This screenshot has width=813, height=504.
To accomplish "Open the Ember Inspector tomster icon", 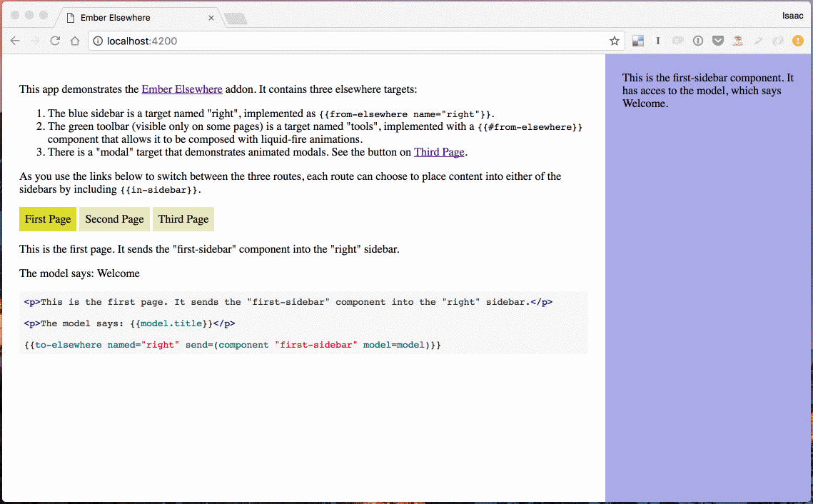I will pos(738,41).
